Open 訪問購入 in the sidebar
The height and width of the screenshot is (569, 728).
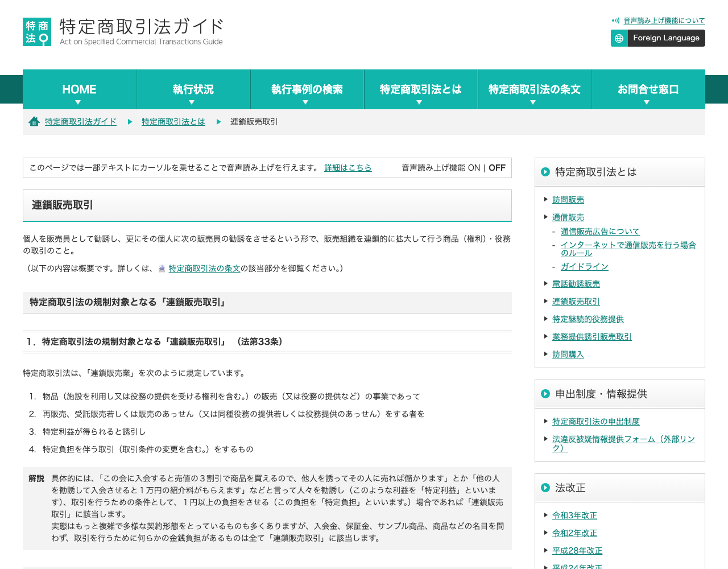point(568,354)
